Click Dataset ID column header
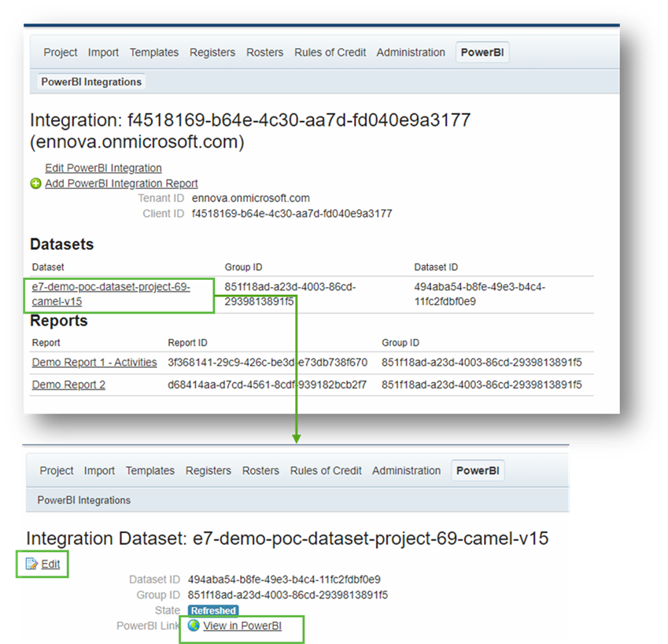The height and width of the screenshot is (644, 668). click(x=436, y=267)
